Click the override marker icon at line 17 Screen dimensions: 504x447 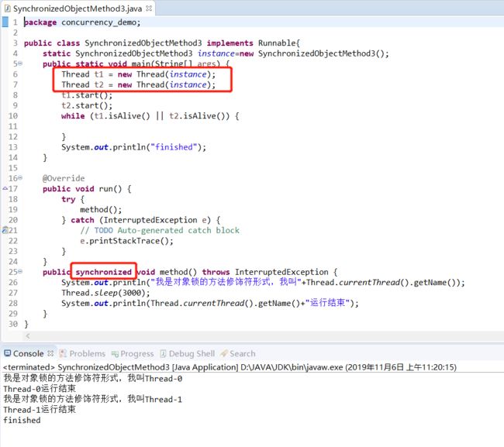[5, 188]
